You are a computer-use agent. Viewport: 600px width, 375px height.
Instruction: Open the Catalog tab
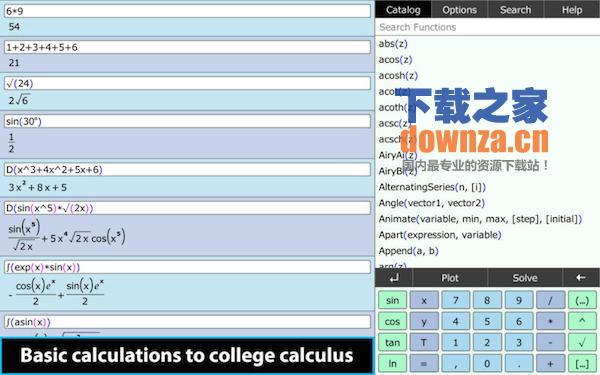pyautogui.click(x=403, y=10)
